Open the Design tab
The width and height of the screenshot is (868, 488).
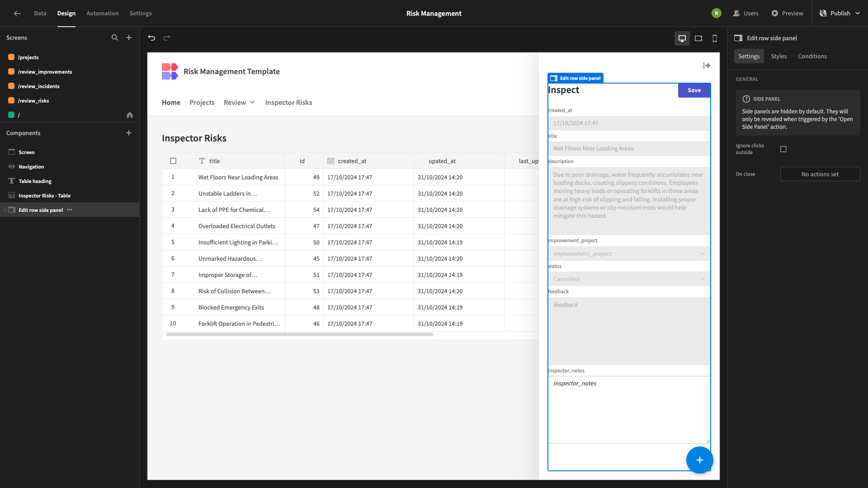(66, 14)
